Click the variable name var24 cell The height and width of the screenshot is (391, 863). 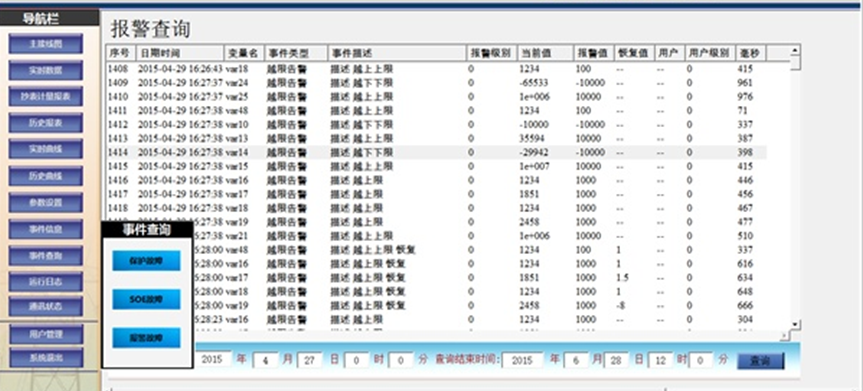(237, 83)
